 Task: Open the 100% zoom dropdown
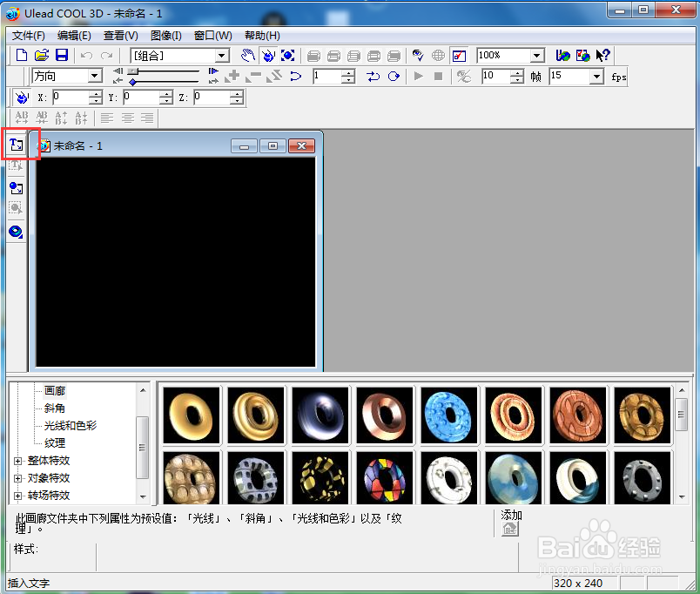[537, 56]
